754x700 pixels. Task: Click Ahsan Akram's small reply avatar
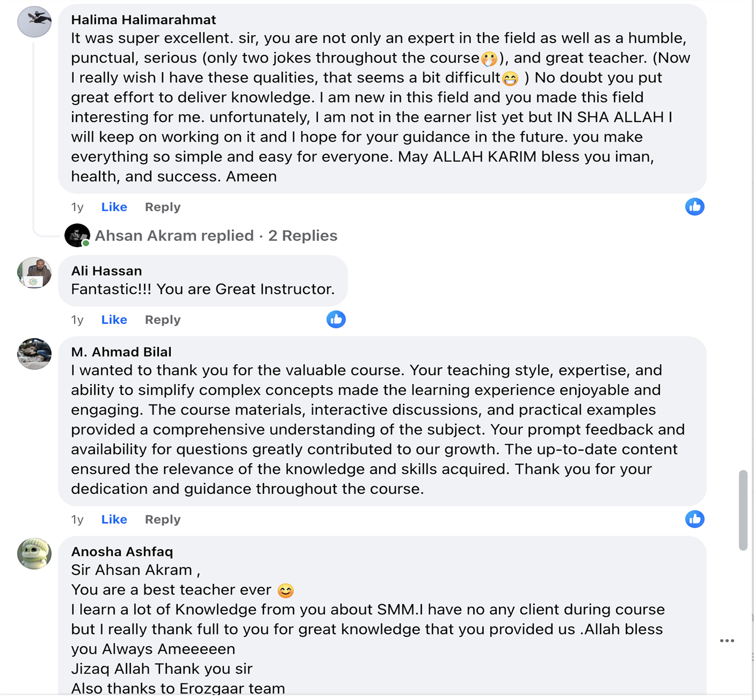[x=77, y=235]
